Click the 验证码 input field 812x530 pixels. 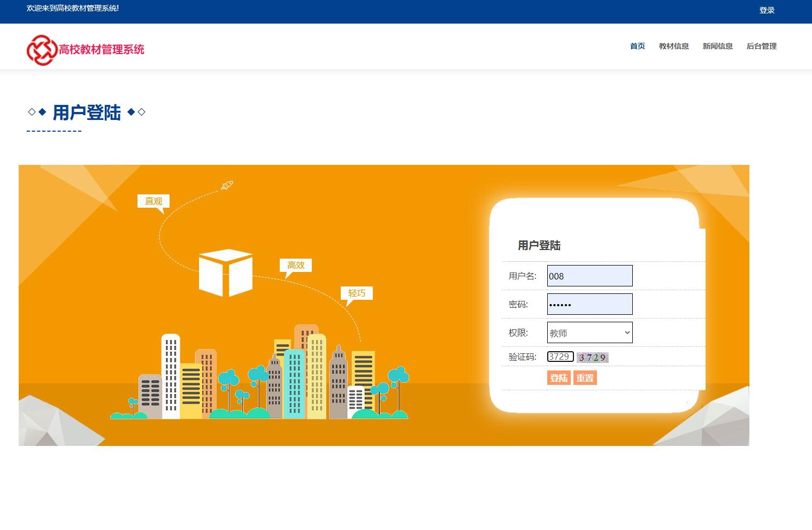560,357
